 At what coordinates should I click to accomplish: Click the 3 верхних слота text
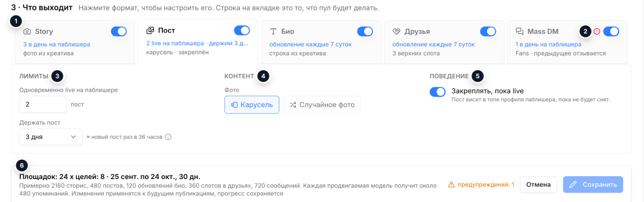tap(417, 53)
